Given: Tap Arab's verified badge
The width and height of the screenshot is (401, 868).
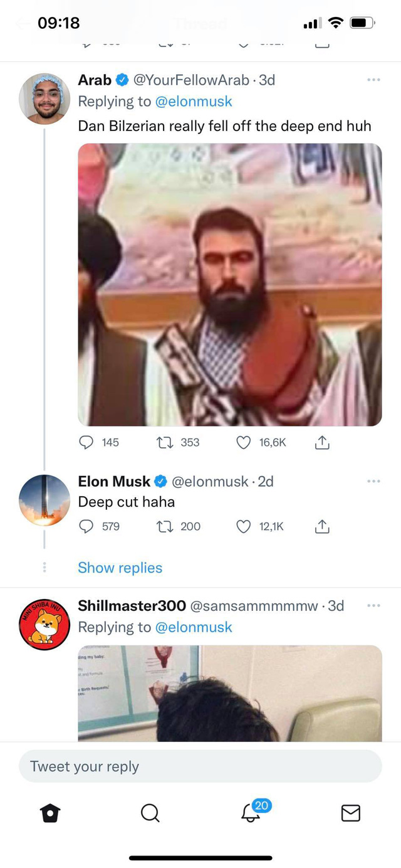Looking at the screenshot, I should pyautogui.click(x=122, y=80).
